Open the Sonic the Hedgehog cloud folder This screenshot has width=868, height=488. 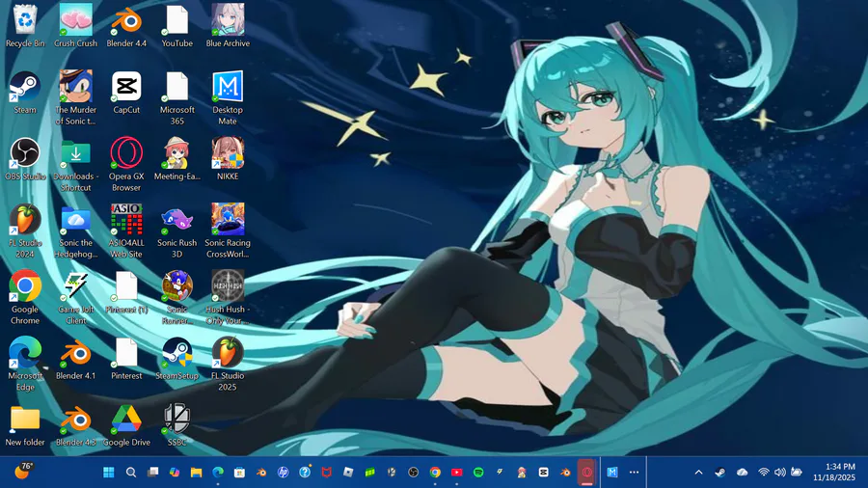76,231
